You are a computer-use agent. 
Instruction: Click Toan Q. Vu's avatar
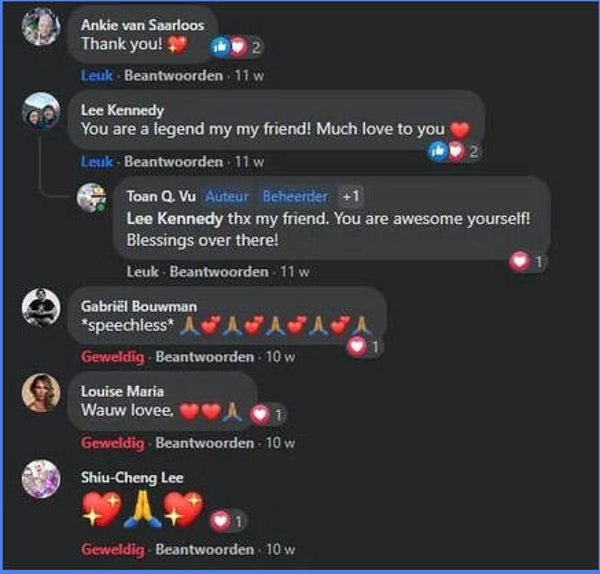coord(91,198)
